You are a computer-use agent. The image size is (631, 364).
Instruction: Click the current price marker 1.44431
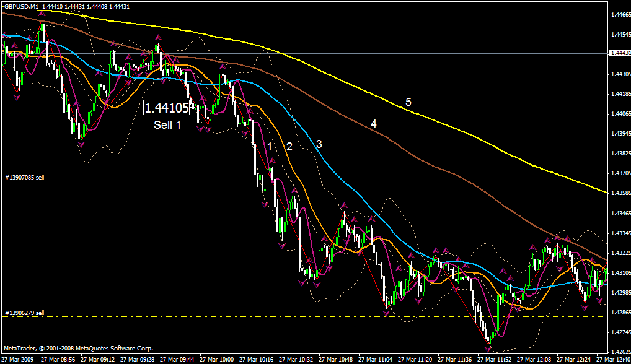[x=619, y=54]
